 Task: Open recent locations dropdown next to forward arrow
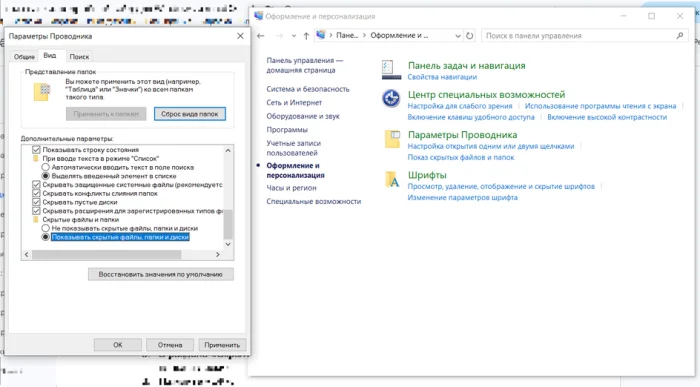pyautogui.click(x=294, y=36)
